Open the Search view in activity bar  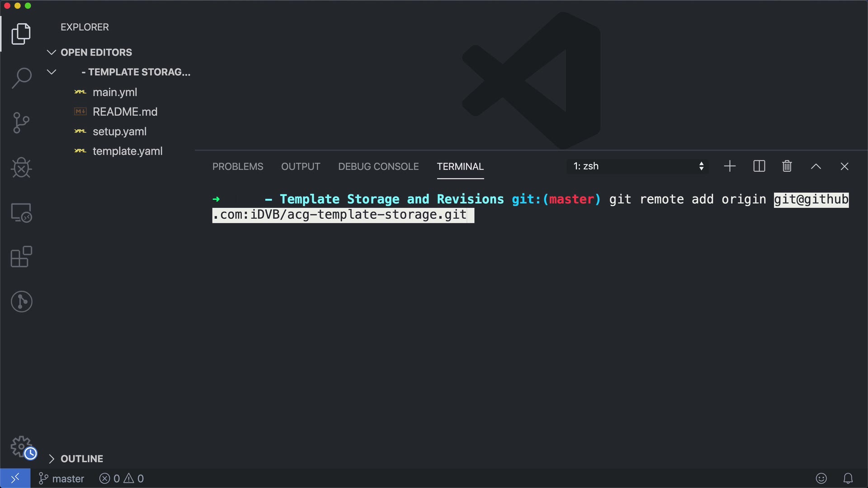21,78
